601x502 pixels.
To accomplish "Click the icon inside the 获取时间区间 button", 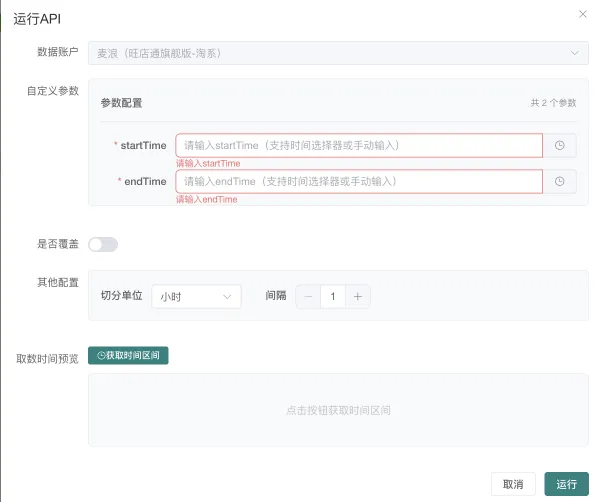I will coord(100,356).
